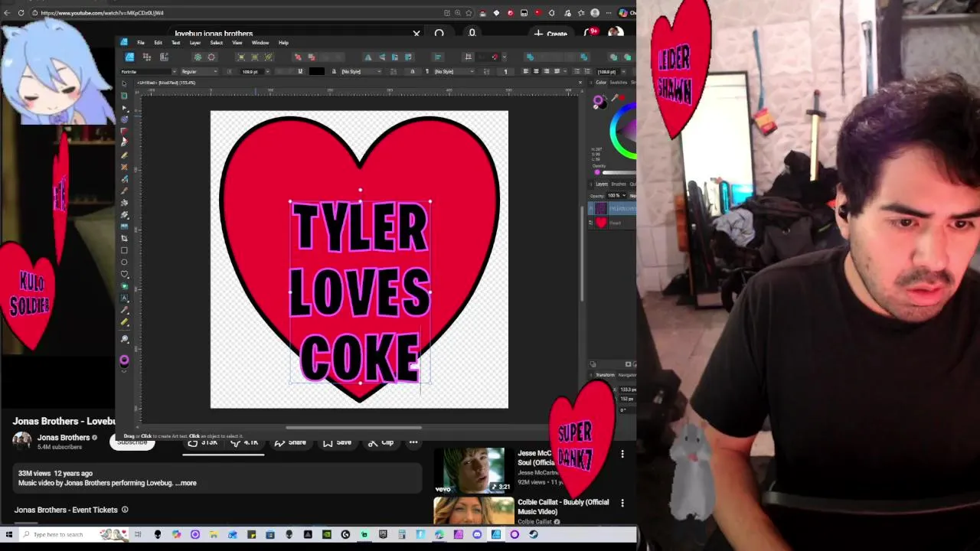Click the hue color wheel
980x551 pixels.
[614, 130]
